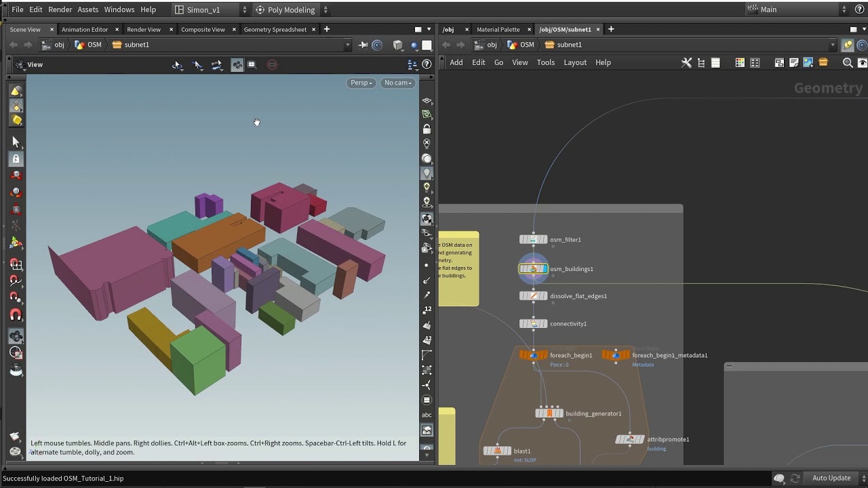
Task: Open the Layout menu in network editor
Action: tap(575, 62)
